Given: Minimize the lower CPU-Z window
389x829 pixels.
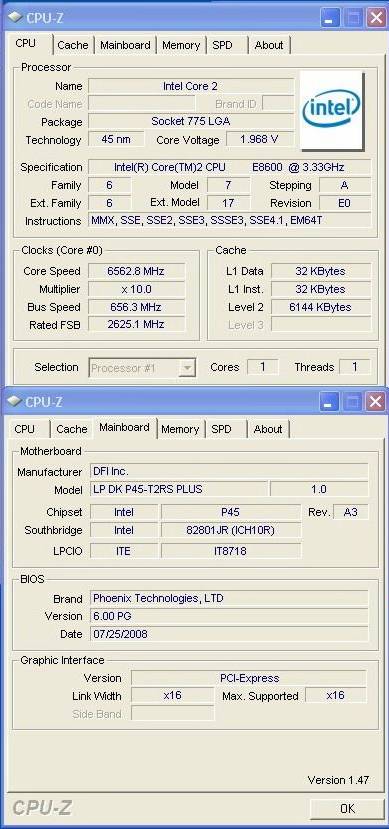Looking at the screenshot, I should 330,402.
